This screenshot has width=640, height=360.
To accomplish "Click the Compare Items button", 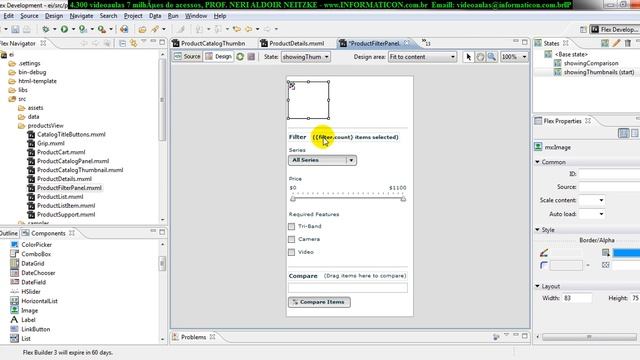I will [x=319, y=302].
